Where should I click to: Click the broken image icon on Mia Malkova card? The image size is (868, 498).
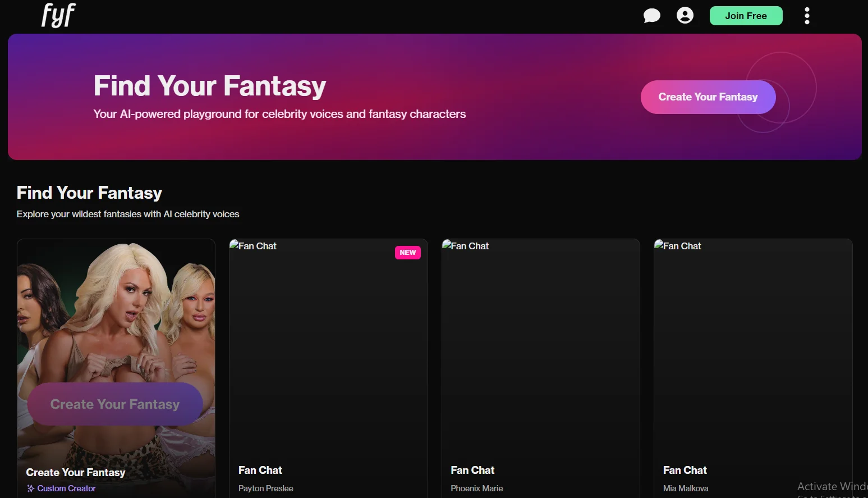[x=659, y=245]
